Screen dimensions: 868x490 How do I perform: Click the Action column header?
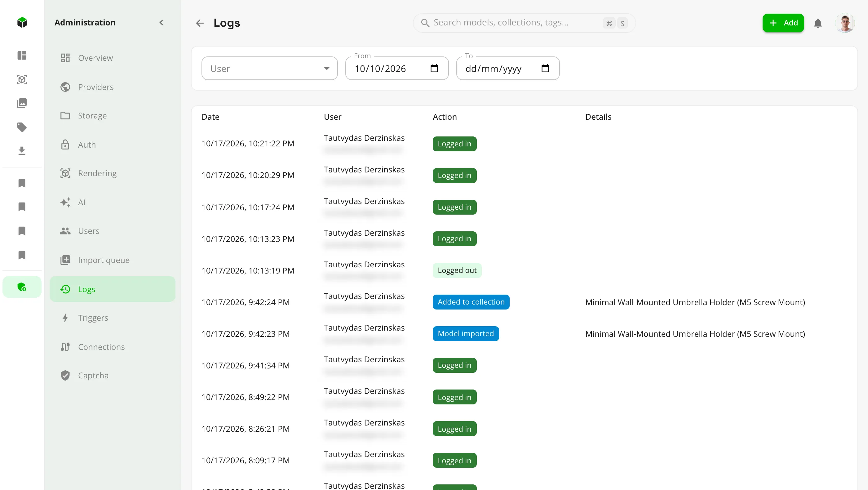445,117
